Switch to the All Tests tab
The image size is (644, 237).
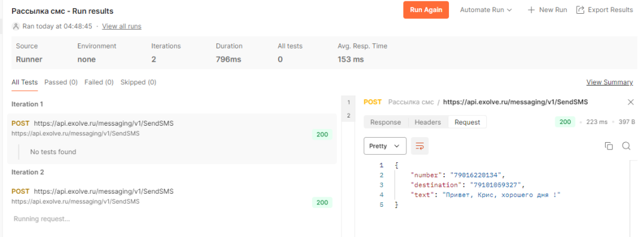pyautogui.click(x=25, y=82)
